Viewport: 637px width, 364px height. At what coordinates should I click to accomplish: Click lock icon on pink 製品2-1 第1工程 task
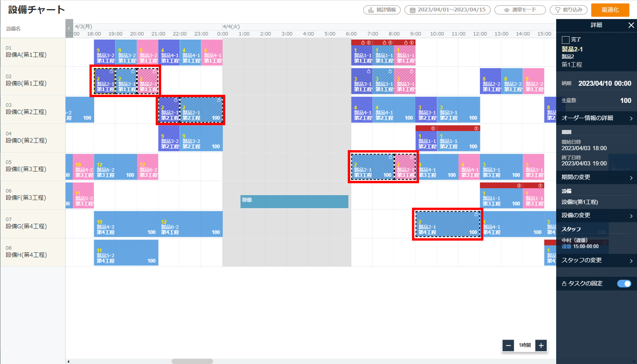(x=155, y=71)
